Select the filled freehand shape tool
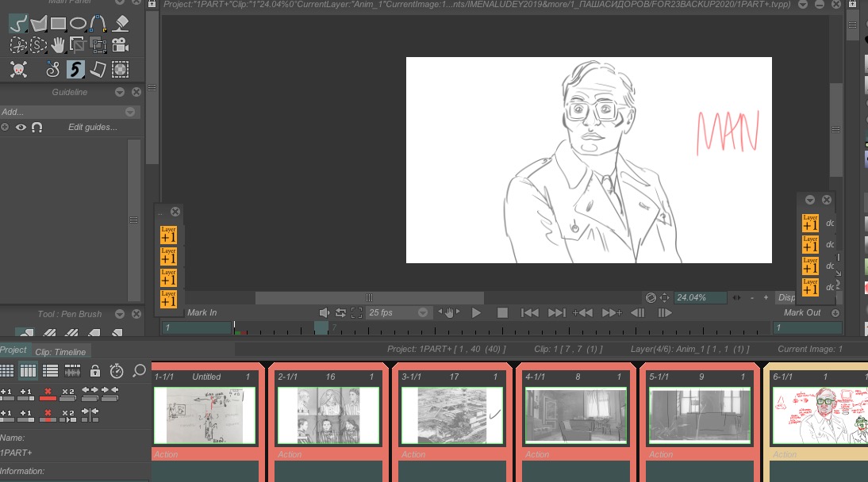This screenshot has width=868, height=482. [39, 23]
